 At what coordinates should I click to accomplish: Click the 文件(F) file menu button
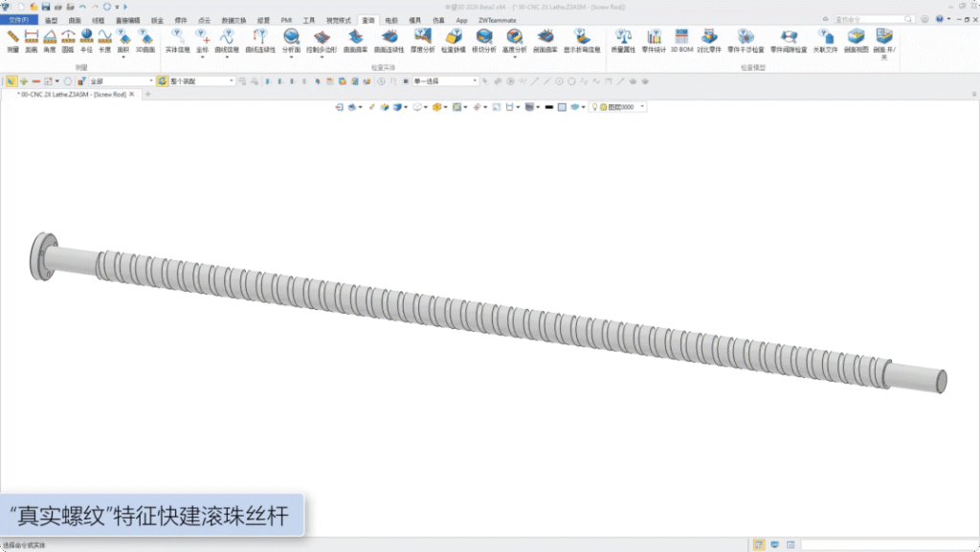pos(19,19)
